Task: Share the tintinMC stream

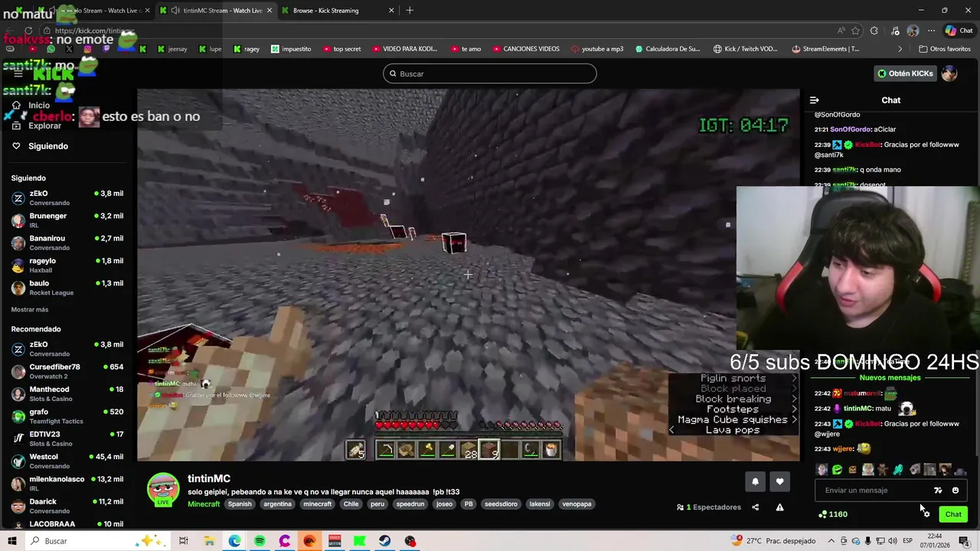Action: point(755,507)
